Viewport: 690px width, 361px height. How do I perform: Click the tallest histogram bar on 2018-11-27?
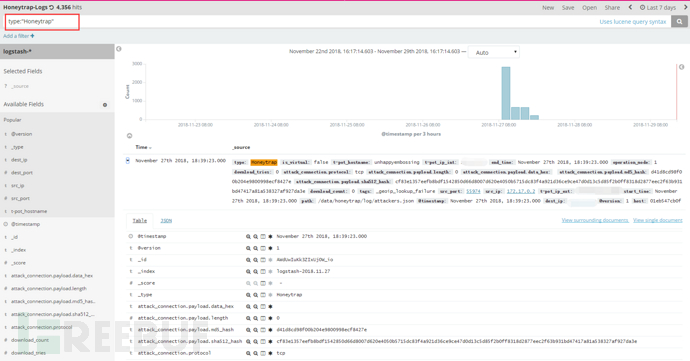506,93
